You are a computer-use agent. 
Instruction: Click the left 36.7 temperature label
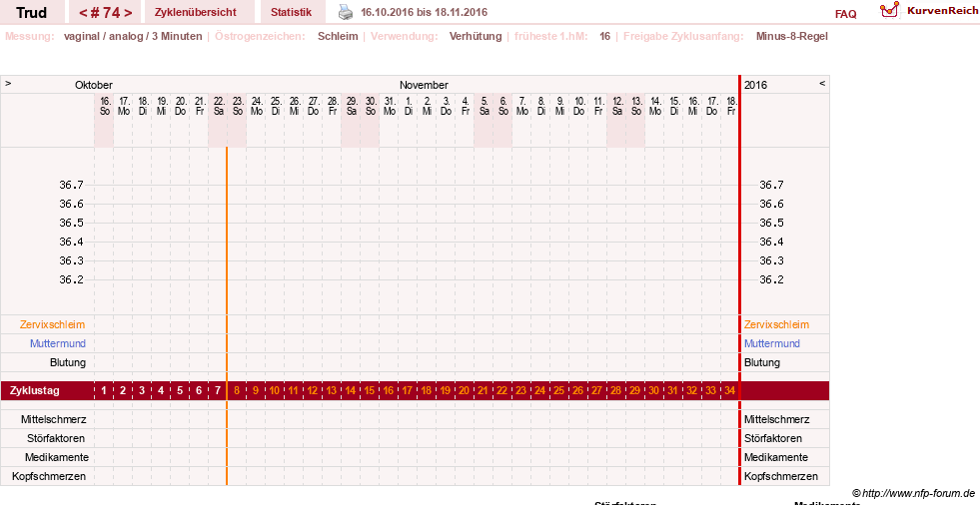coord(71,185)
